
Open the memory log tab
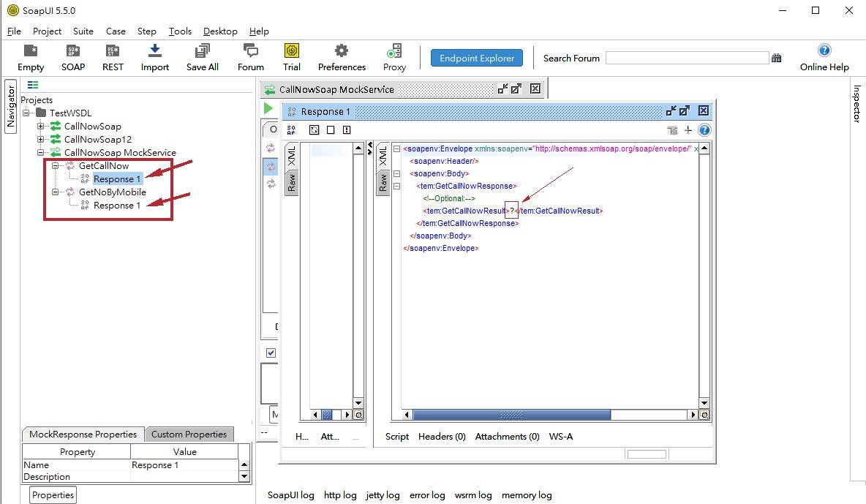(527, 495)
